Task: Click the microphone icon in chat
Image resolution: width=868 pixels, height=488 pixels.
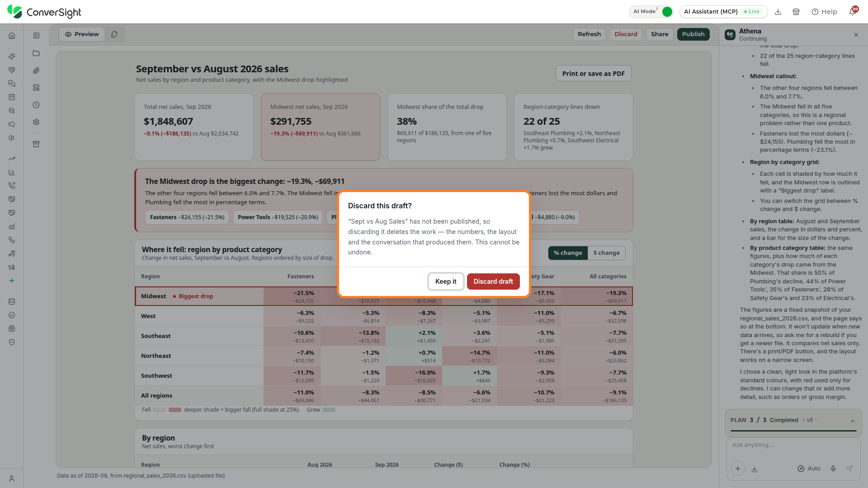Action: click(833, 469)
